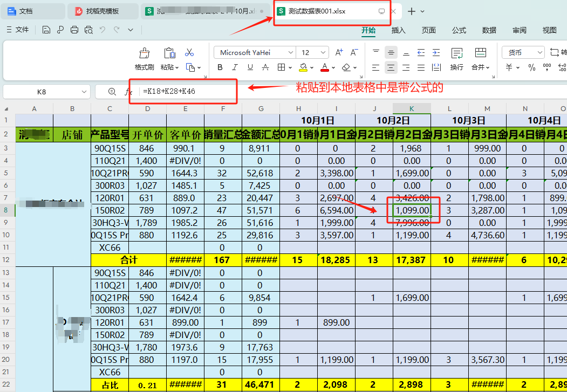Click the Paste (粘贴) clipboard icon

pyautogui.click(x=169, y=53)
